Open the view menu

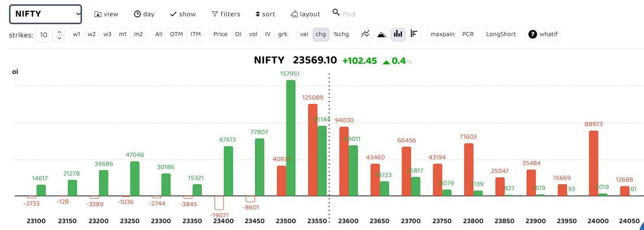pyautogui.click(x=106, y=14)
